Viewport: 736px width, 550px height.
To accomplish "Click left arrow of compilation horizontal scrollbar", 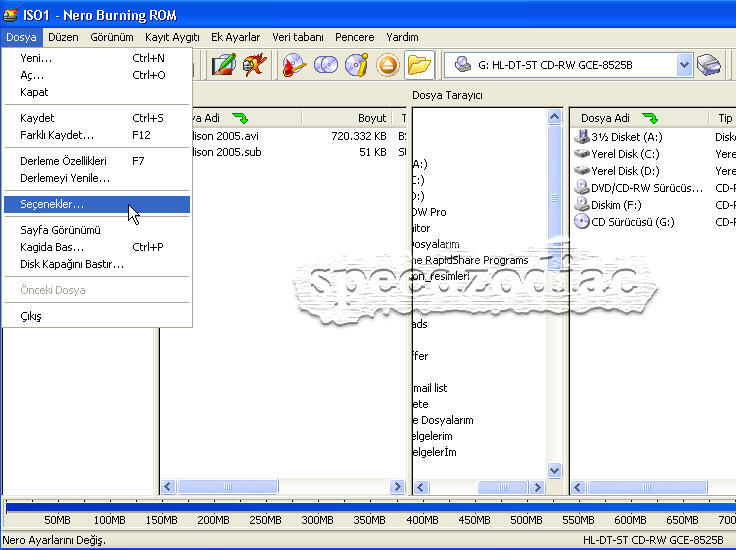I will [x=168, y=487].
